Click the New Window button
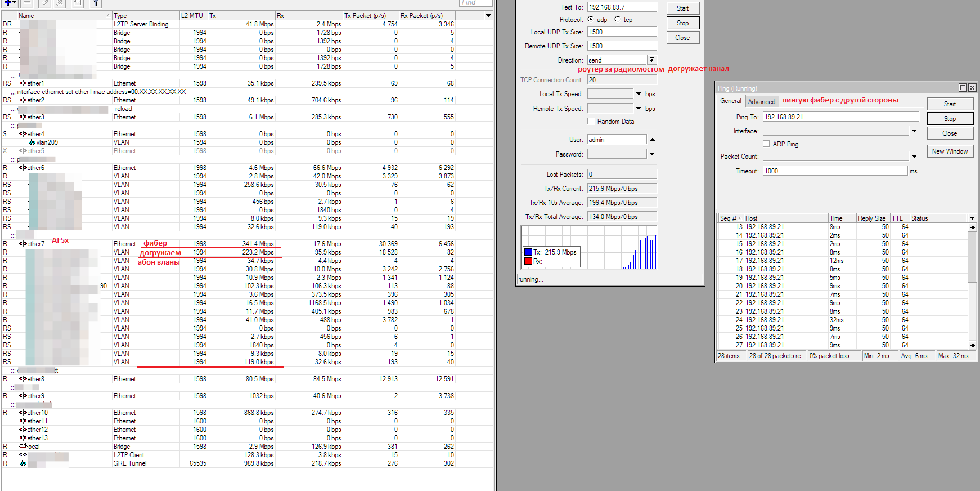Viewport: 980px width, 491px height. [950, 151]
